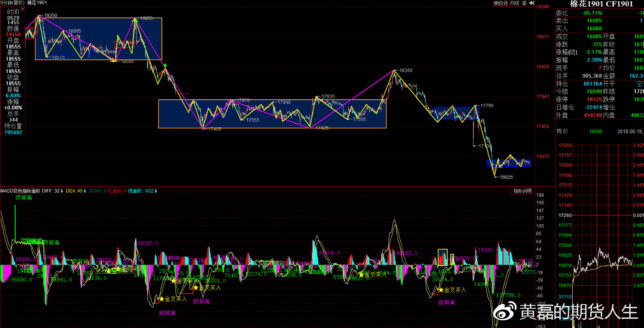Click the 117786.0 MACD area label
644x328 pixels.
pyautogui.click(x=509, y=295)
